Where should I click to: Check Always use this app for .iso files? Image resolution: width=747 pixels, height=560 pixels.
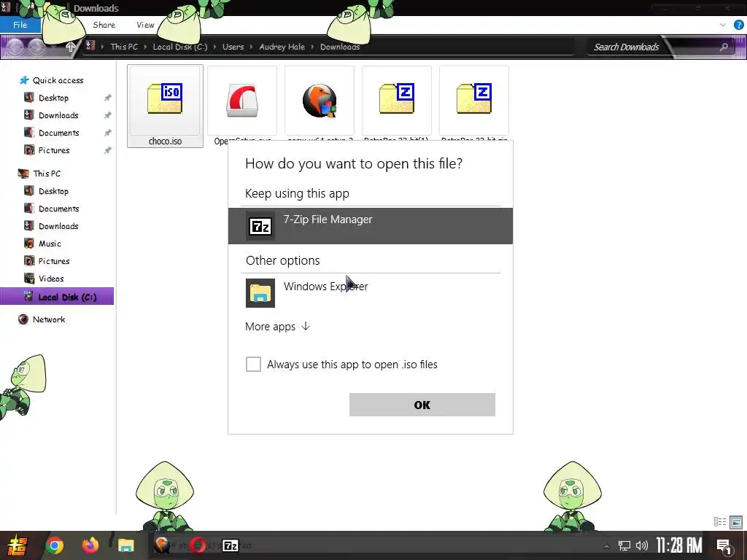pos(253,365)
